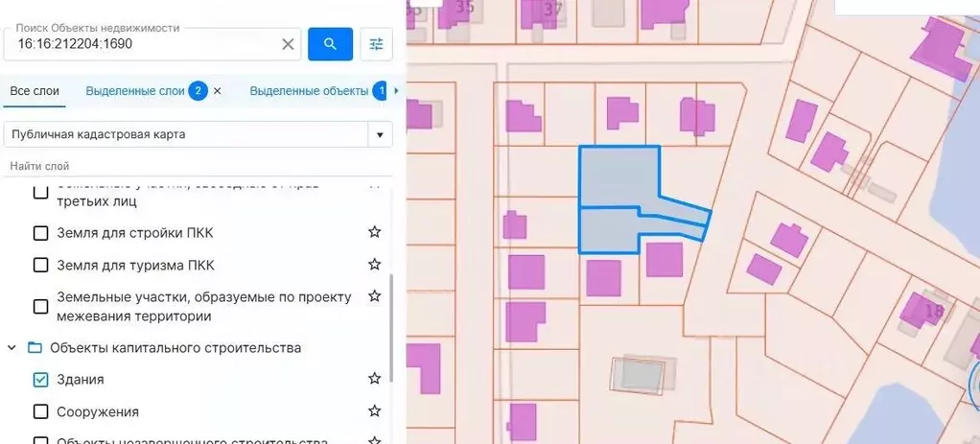Star the 'Земля для стройки ПКК' layer

tap(375, 232)
